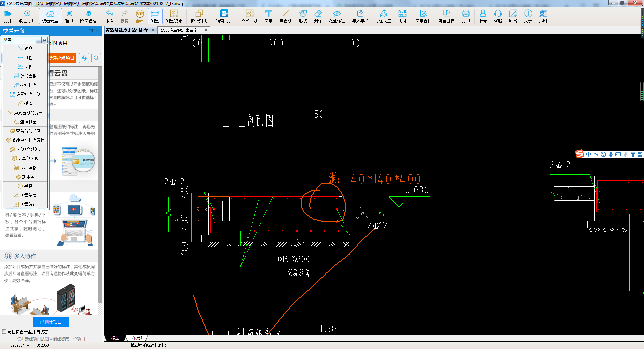Image resolution: width=644 pixels, height=349 pixels.
Task: Redo with the 恢复 icon
Action: click(x=125, y=16)
